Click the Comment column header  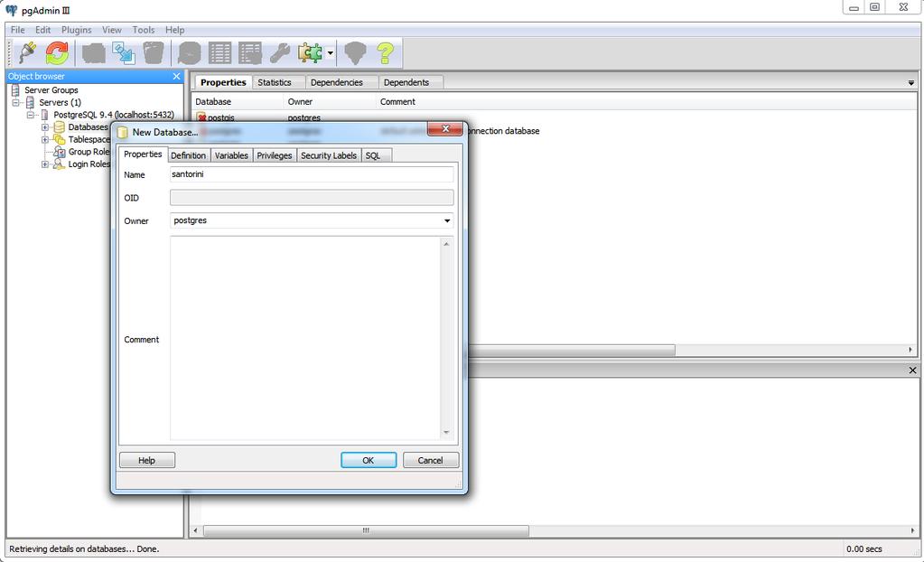click(397, 101)
